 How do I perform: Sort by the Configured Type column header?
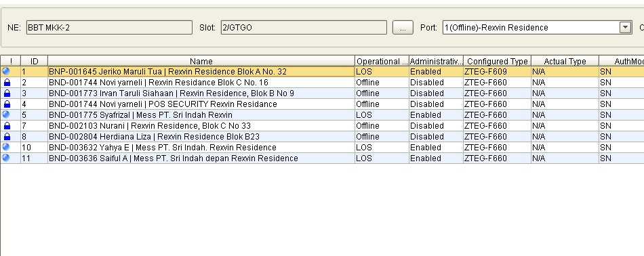[x=497, y=61]
